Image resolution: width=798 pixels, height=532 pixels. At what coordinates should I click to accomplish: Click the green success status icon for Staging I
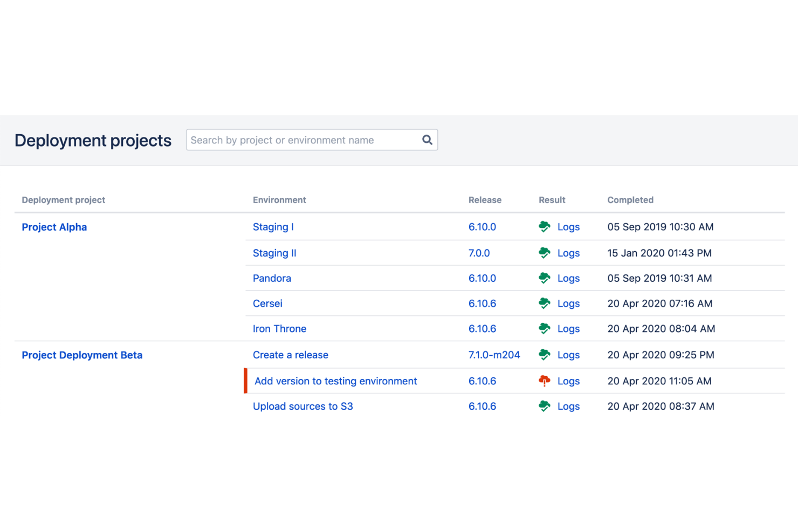tap(545, 226)
